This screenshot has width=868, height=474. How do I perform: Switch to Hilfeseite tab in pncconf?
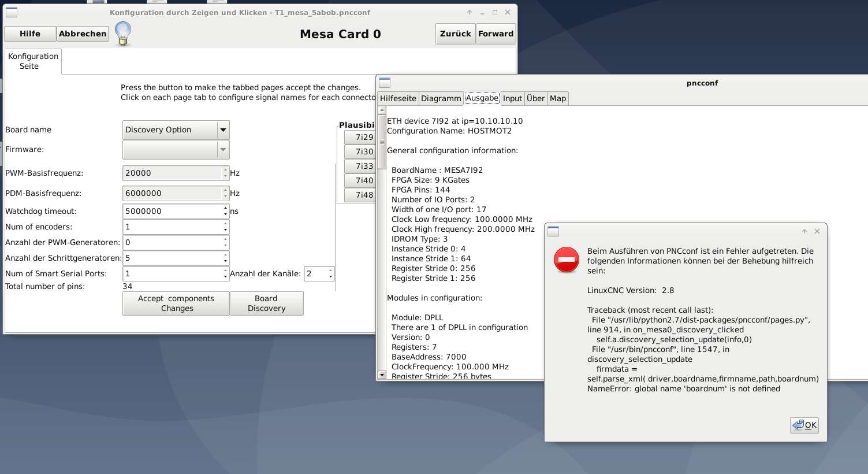398,98
